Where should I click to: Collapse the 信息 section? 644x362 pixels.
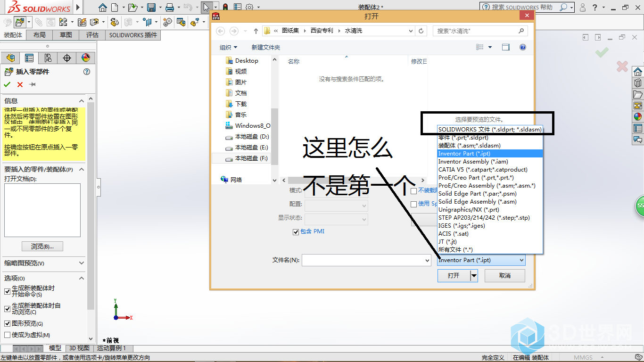coord(82,101)
